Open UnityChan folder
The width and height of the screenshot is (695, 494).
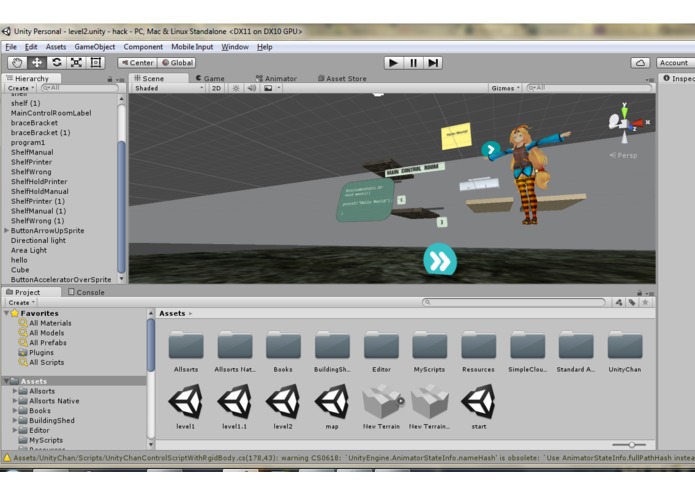tap(625, 351)
